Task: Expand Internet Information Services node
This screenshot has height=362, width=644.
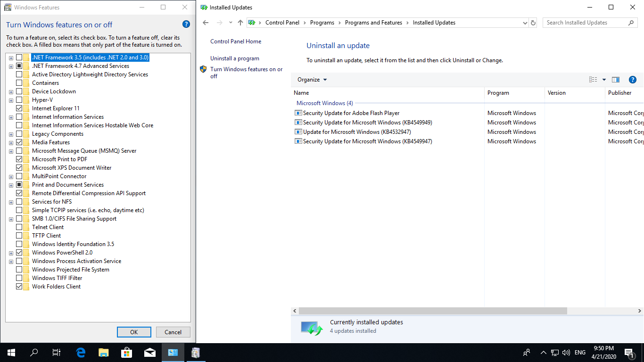Action: (x=11, y=117)
